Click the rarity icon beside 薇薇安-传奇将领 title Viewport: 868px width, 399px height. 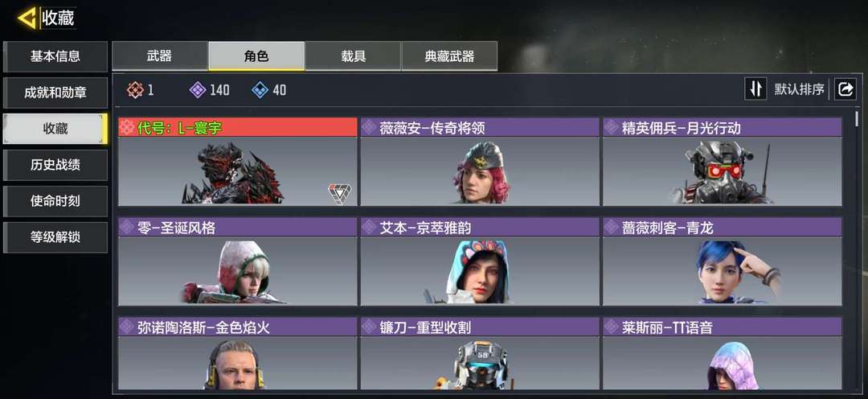369,127
